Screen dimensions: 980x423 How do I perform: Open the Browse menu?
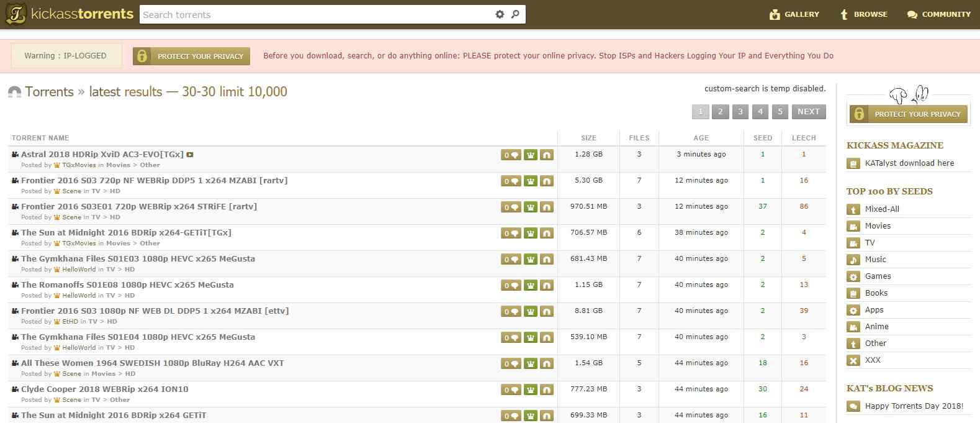863,14
